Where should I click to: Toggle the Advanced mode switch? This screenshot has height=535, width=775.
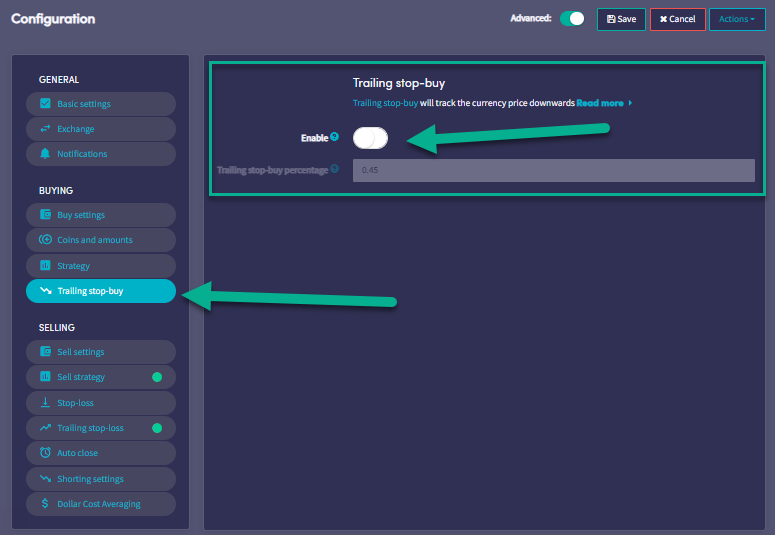572,19
